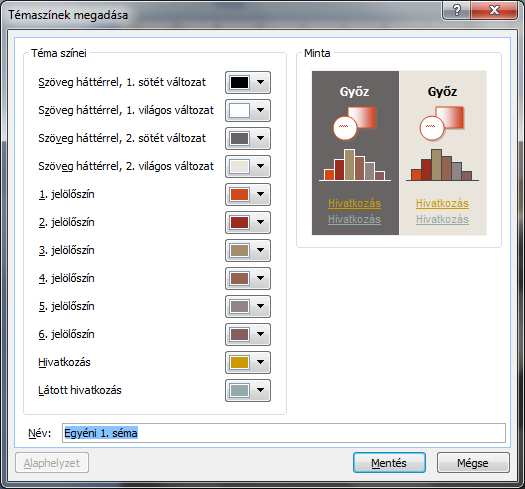Image resolution: width=525 pixels, height=489 pixels.
Task: Expand dropdown arrow for 1. világos változat
Action: 260,111
